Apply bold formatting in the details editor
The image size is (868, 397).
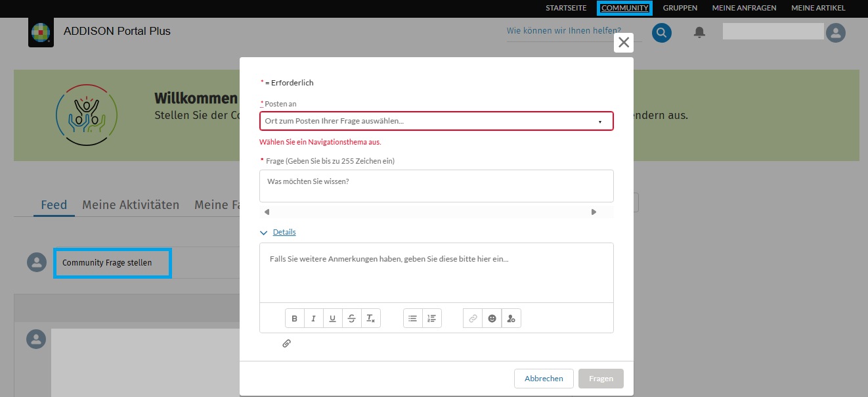pos(295,319)
